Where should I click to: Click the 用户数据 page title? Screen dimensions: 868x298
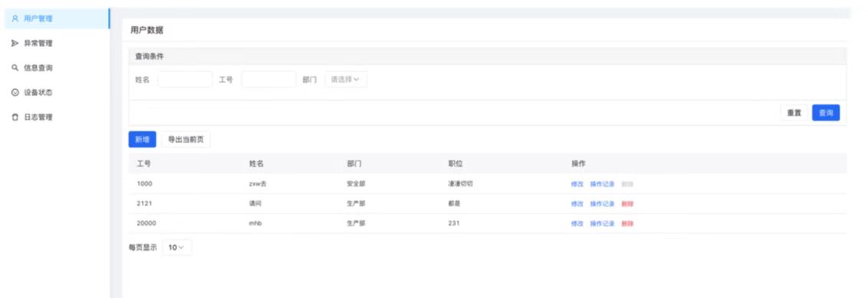pos(146,31)
